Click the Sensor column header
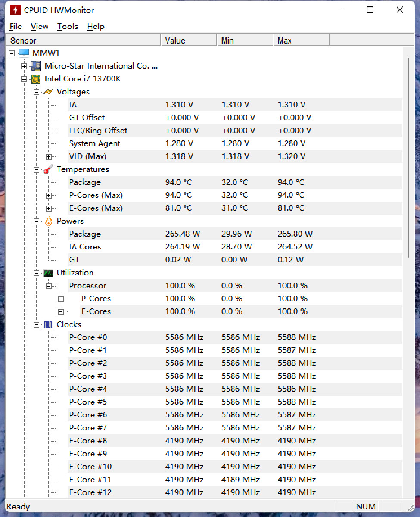This screenshot has height=517, width=420. pyautogui.click(x=83, y=40)
